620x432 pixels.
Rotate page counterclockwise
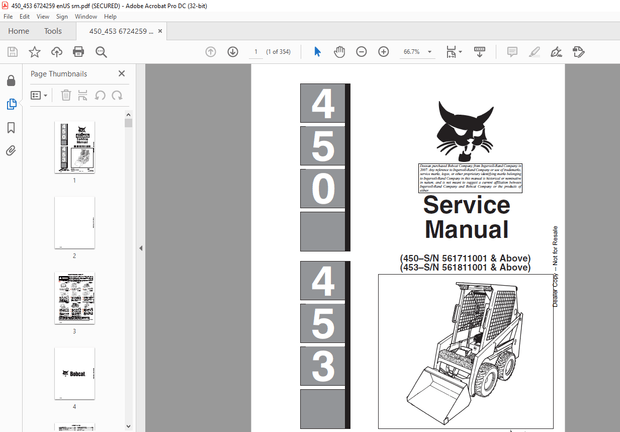[100, 95]
